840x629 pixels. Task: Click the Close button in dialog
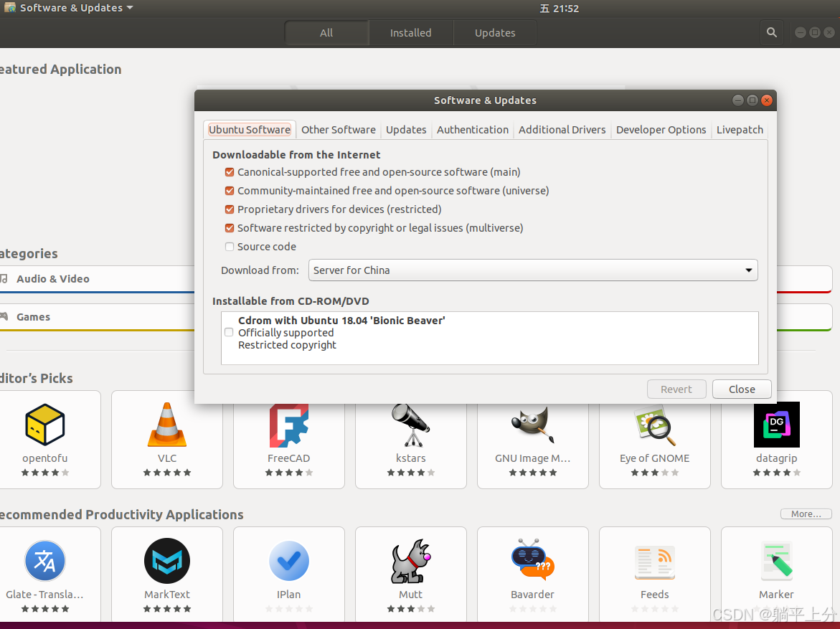(742, 389)
